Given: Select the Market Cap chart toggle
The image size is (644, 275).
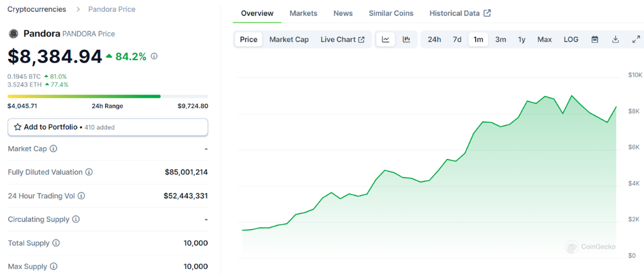Looking at the screenshot, I should coord(289,40).
